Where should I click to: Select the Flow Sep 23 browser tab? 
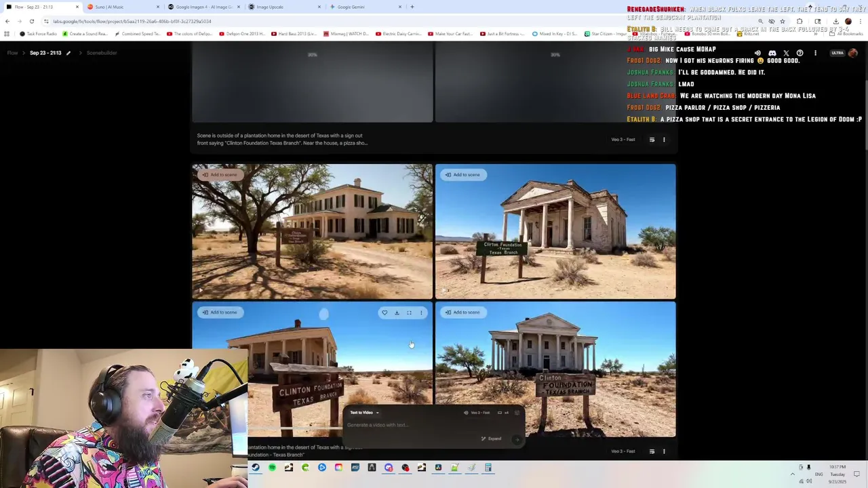coord(41,7)
